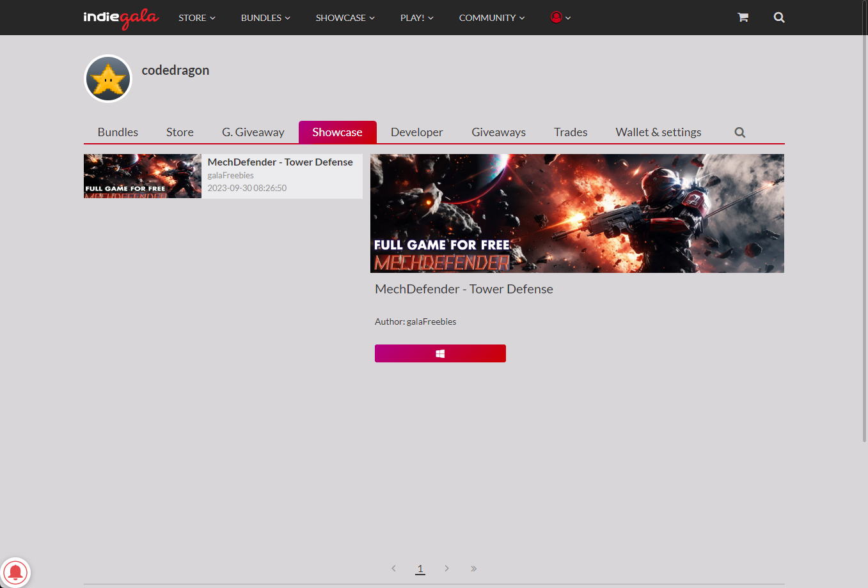Switch to the Trades tab
The height and width of the screenshot is (588, 868).
pyautogui.click(x=571, y=132)
